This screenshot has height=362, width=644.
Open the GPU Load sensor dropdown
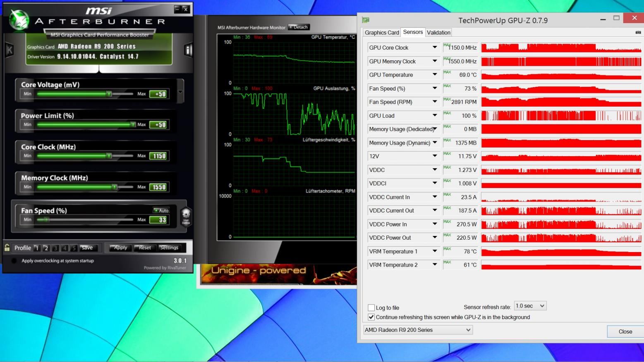pos(435,116)
